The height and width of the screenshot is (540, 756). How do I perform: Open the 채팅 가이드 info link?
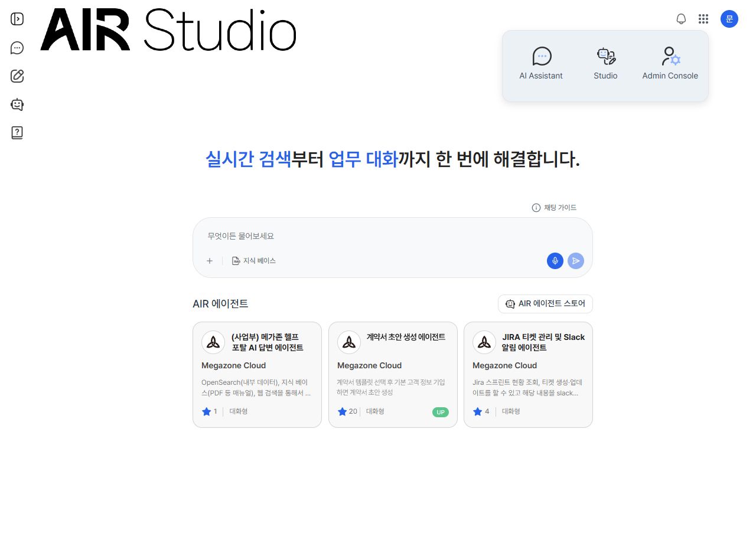pos(555,207)
